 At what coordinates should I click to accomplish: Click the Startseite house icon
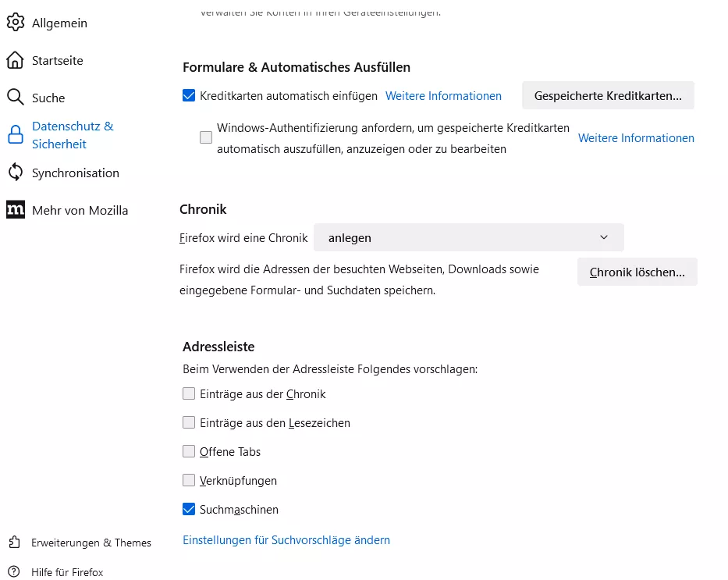[x=16, y=60]
